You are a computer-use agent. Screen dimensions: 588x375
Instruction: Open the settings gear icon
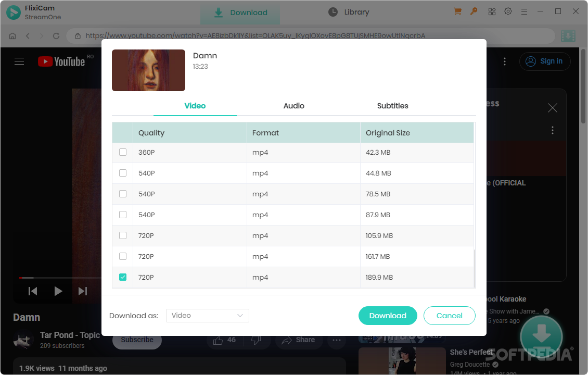coord(508,11)
